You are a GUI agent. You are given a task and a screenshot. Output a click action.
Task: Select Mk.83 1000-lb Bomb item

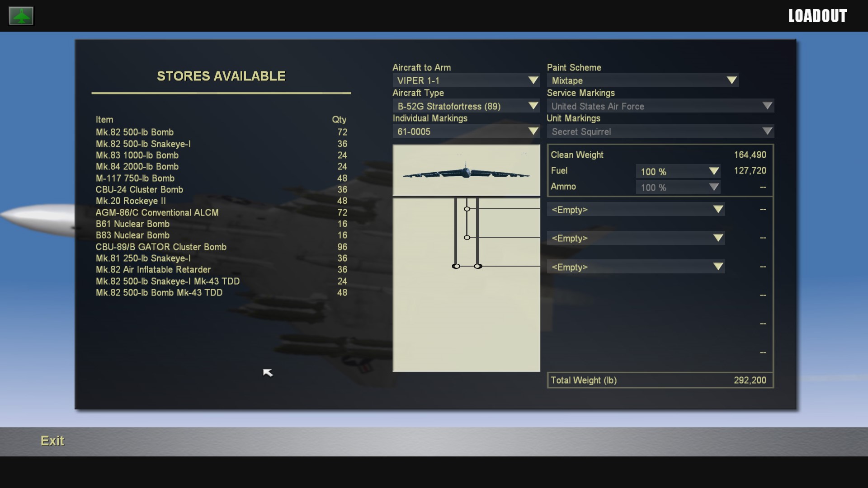222,155
